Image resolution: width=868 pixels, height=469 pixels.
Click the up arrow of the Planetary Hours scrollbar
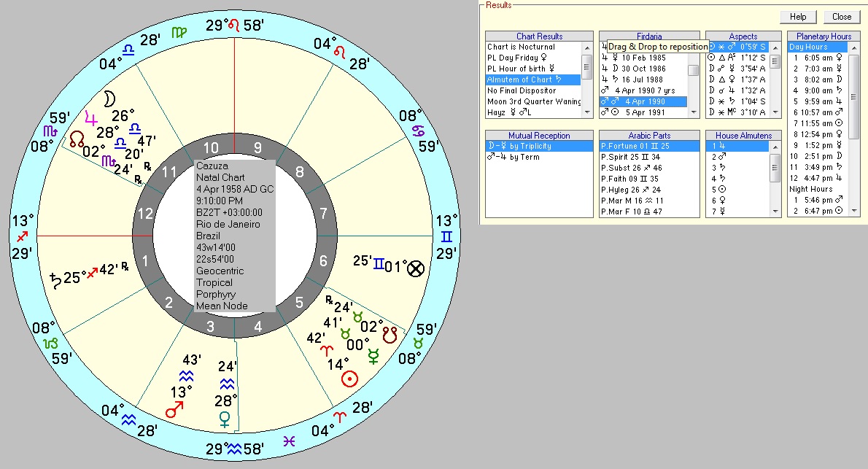(x=854, y=47)
